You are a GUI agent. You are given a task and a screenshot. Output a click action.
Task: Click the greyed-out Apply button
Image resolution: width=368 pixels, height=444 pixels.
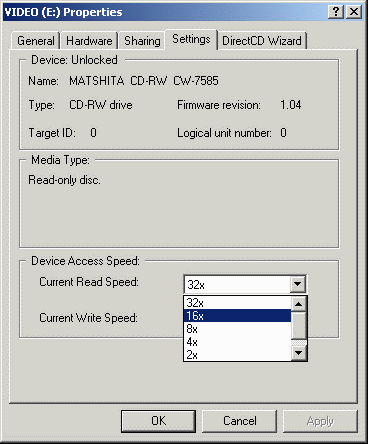pyautogui.click(x=320, y=421)
